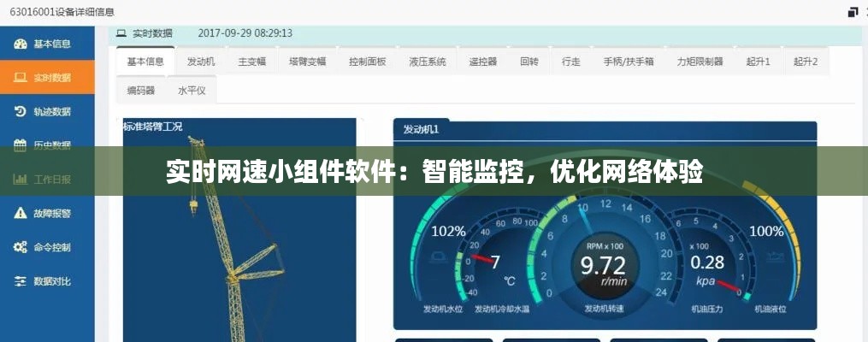Click the 命令控制 gears icon
The height and width of the screenshot is (342, 868).
20,247
